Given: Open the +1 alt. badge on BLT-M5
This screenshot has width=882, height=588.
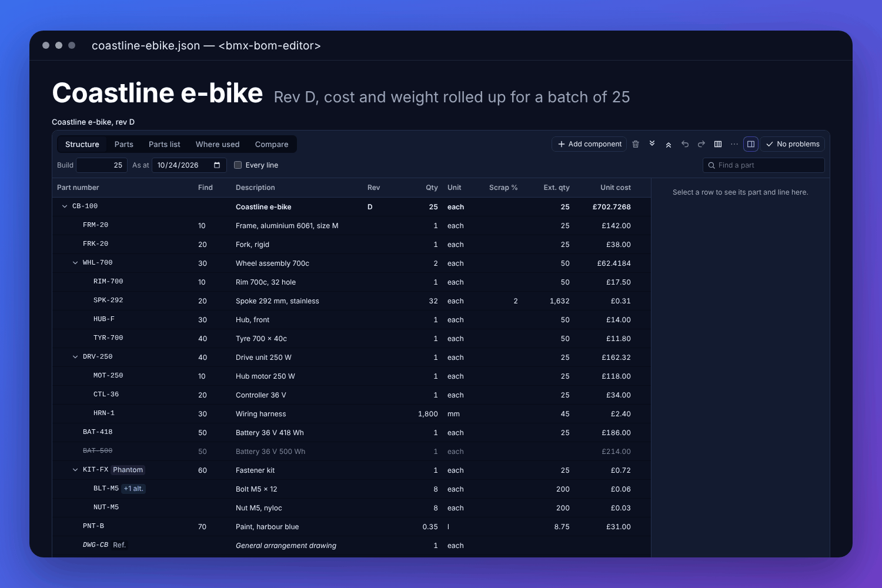Looking at the screenshot, I should (x=133, y=489).
